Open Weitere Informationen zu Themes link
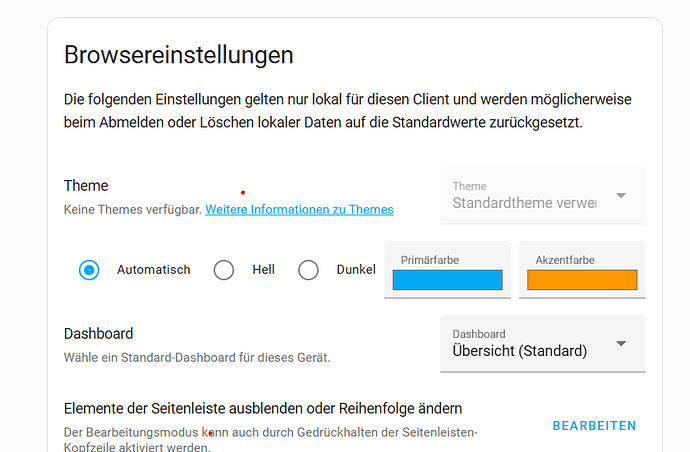Screen dimensions: 690x452 [x=299, y=210]
